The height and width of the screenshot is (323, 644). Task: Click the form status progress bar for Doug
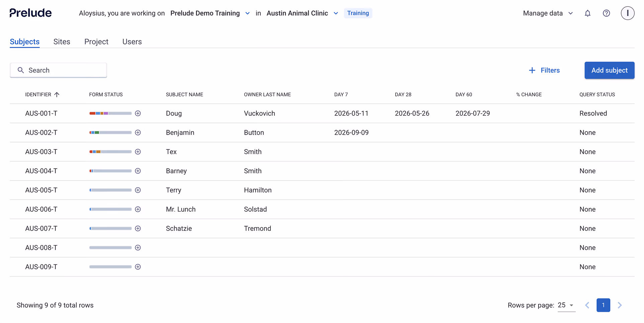point(110,113)
